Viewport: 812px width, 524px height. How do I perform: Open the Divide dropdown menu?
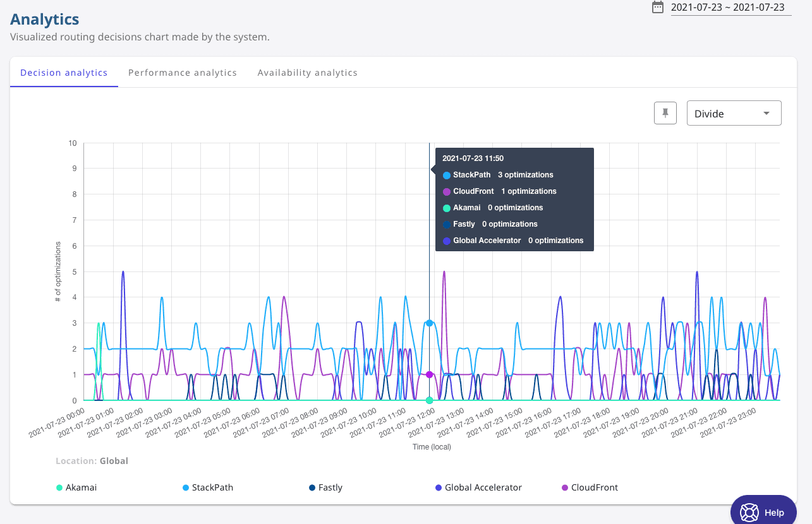point(734,113)
